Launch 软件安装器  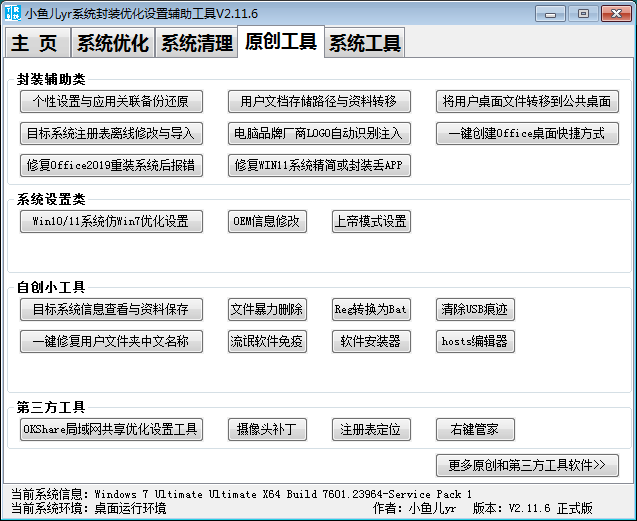click(371, 341)
